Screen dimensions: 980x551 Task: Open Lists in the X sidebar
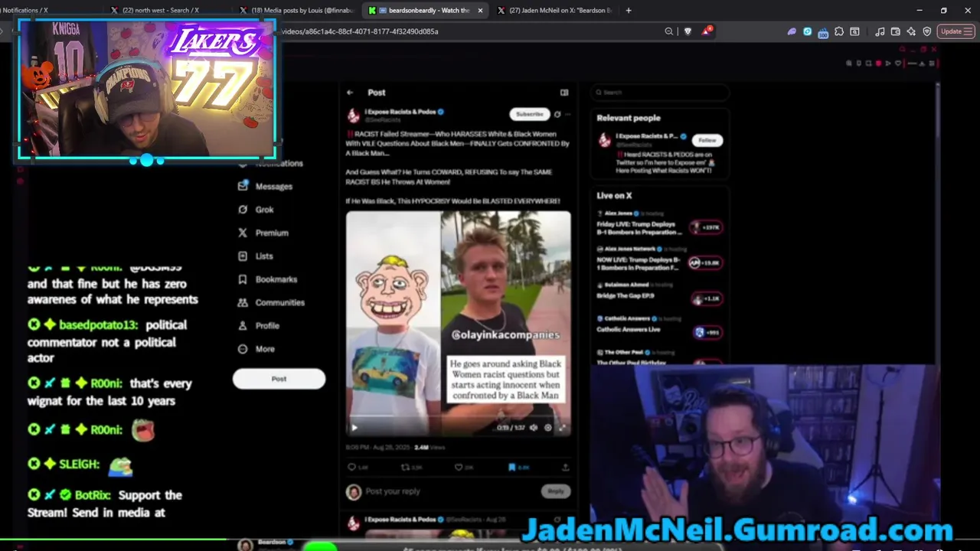click(255, 256)
